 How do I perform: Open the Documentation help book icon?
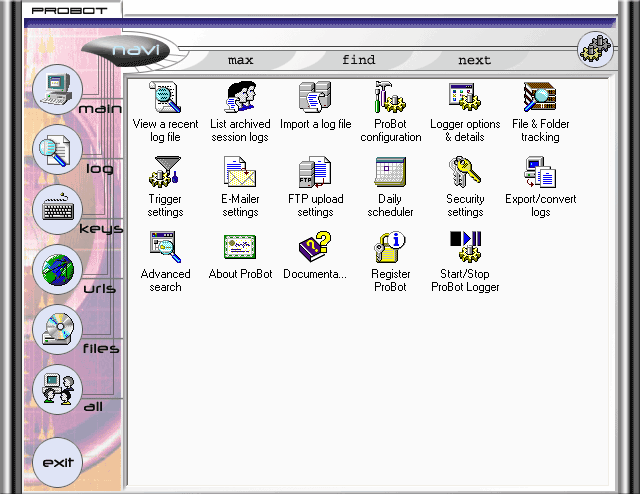point(315,247)
